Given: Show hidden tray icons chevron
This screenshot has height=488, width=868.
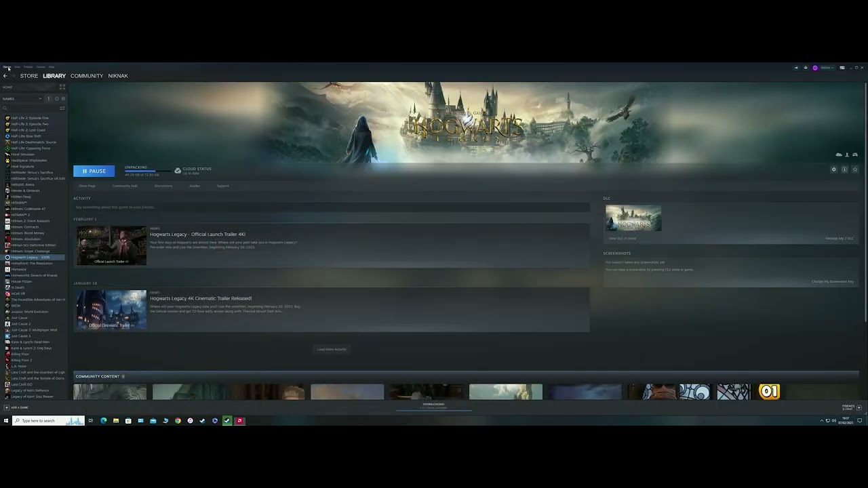Looking at the screenshot, I should tap(821, 421).
